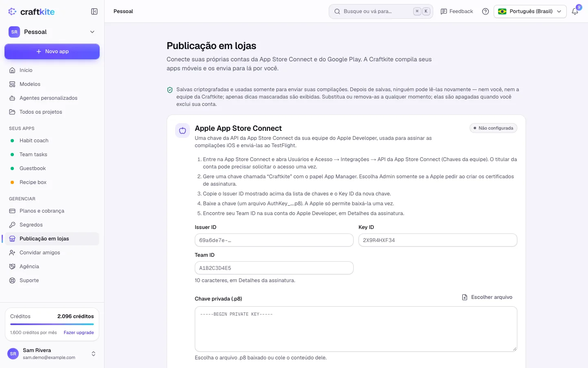Click the 2.096 créditos value
This screenshot has height=368, width=588.
tap(76, 316)
